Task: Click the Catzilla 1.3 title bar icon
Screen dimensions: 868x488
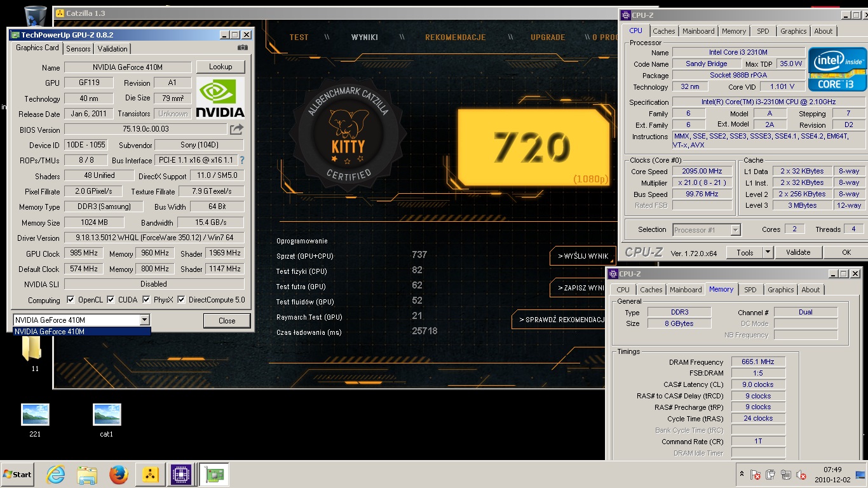Action: point(60,13)
